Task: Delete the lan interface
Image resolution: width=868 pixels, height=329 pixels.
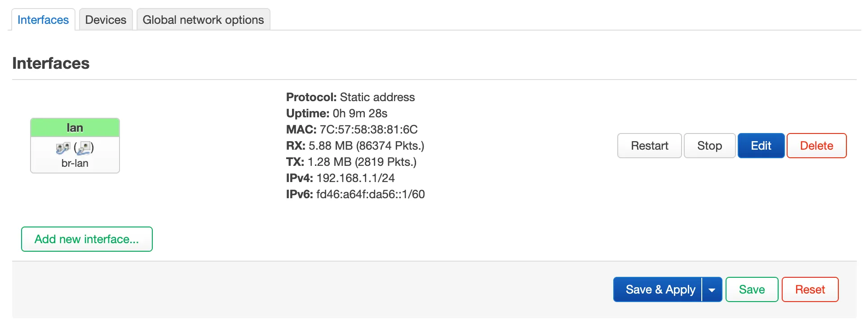Action: [816, 146]
